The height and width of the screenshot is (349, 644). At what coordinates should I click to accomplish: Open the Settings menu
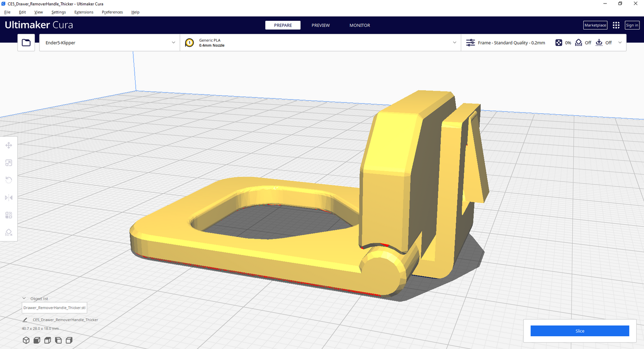(59, 12)
